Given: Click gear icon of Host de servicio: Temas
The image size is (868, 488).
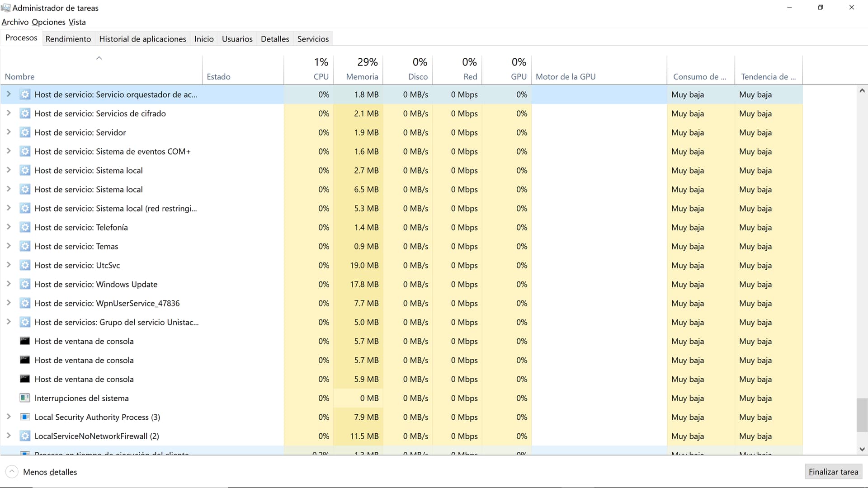Looking at the screenshot, I should (25, 246).
